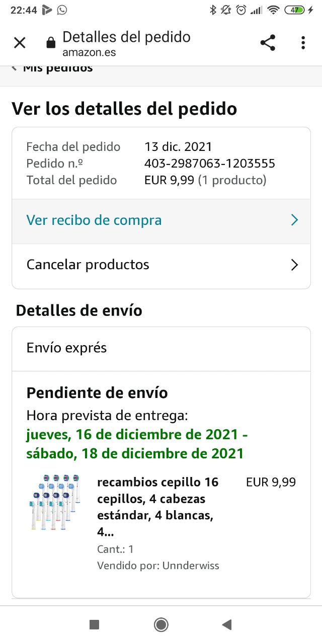
Task: Tap chevron beside Ver recibo de compra
Action: pos(295,220)
